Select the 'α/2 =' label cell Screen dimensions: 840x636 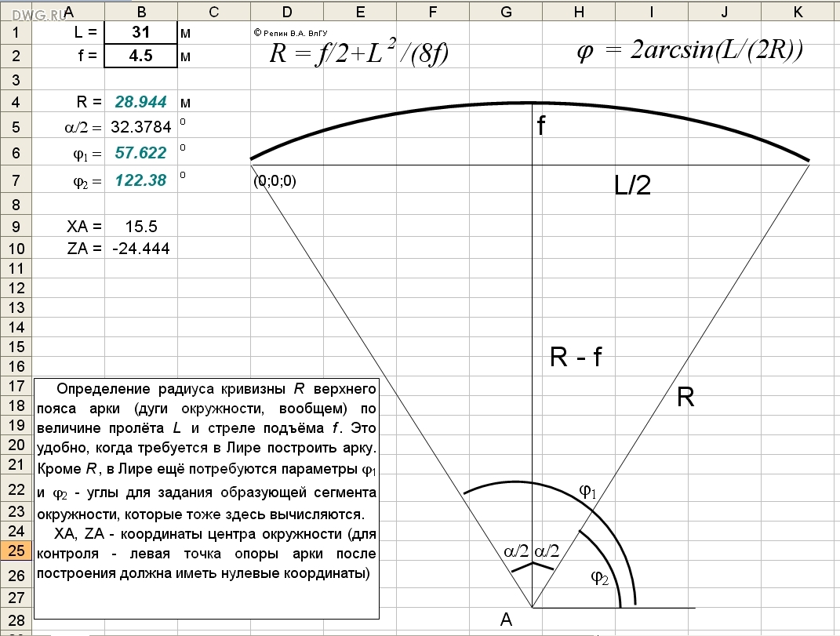point(68,127)
